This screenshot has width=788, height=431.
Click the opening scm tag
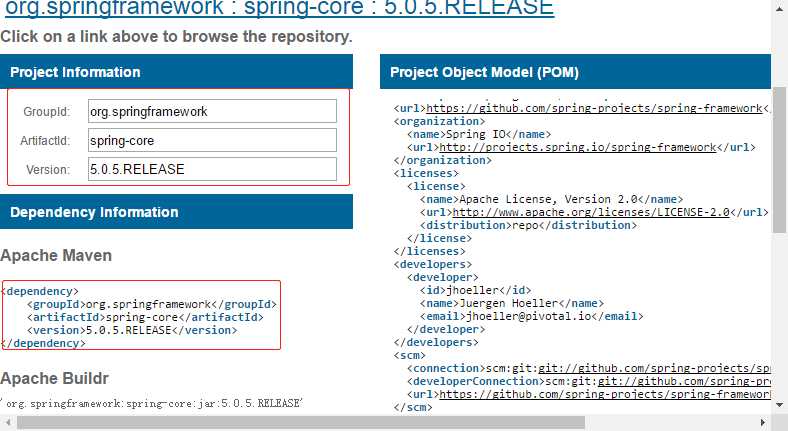(x=410, y=355)
